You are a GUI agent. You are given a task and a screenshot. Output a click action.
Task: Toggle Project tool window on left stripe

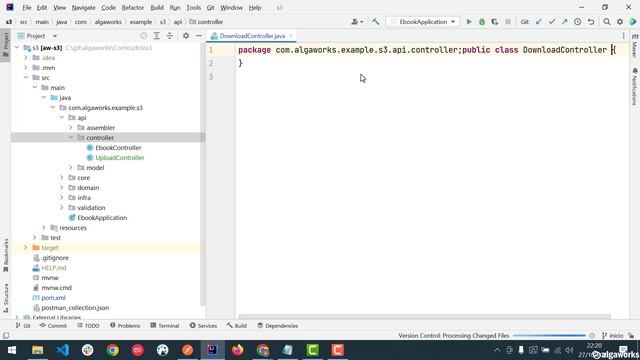(x=6, y=45)
